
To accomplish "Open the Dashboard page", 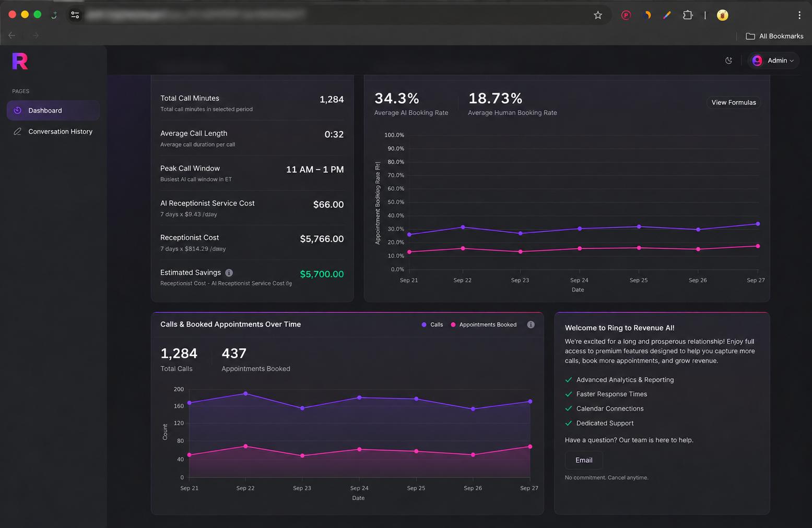I will tap(53, 111).
